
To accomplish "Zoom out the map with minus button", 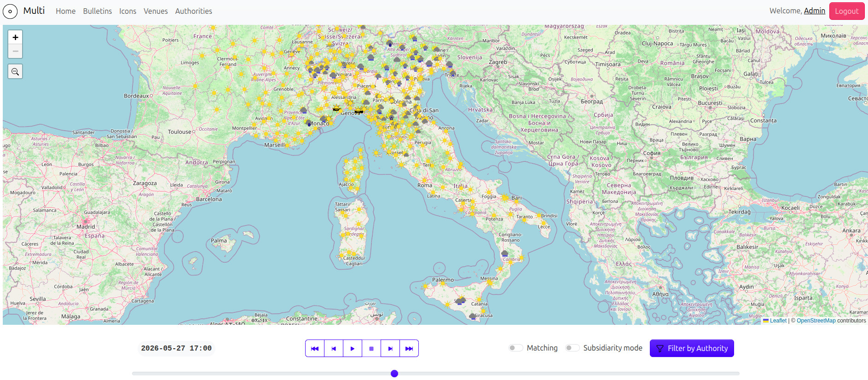I will (x=15, y=51).
